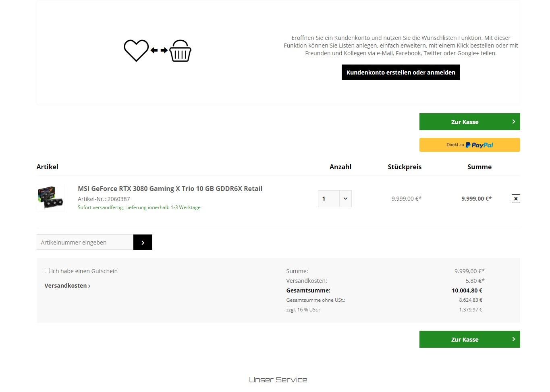
Task: Click the item row Summe 9.999,00 €*
Action: coord(477,199)
